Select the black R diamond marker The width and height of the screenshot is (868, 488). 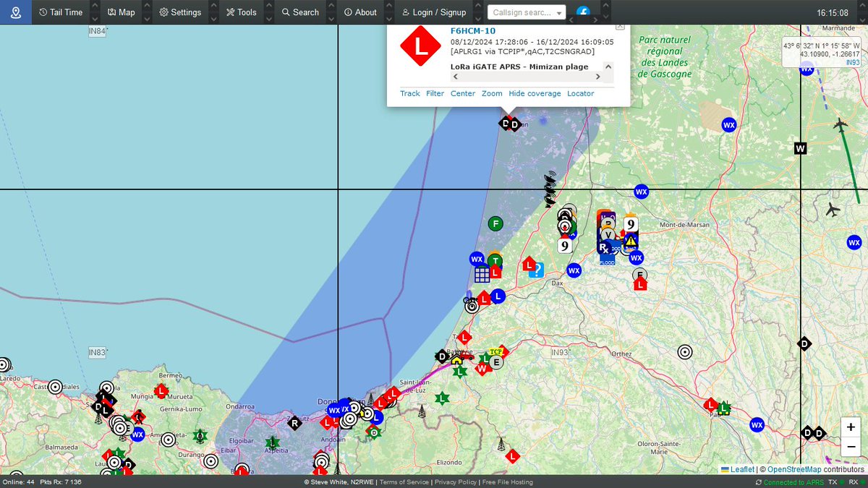(294, 423)
